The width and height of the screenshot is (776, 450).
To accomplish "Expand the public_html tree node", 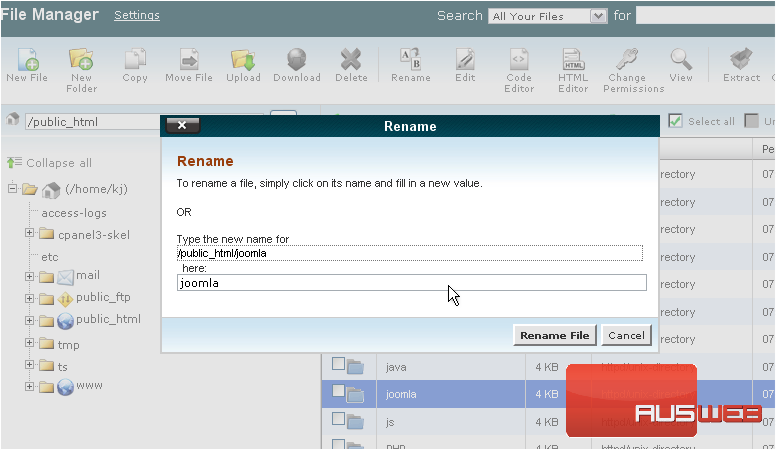I will [30, 321].
